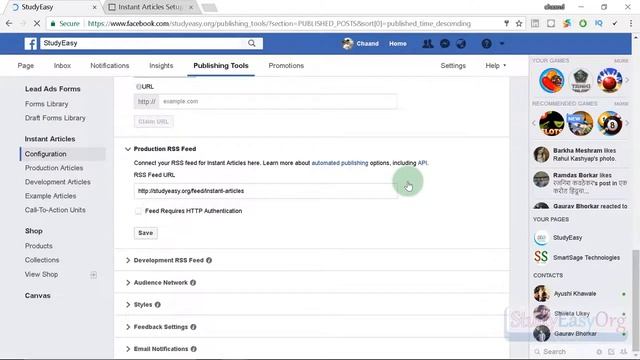Open Example Articles in sidebar
The width and height of the screenshot is (640, 360).
(50, 196)
